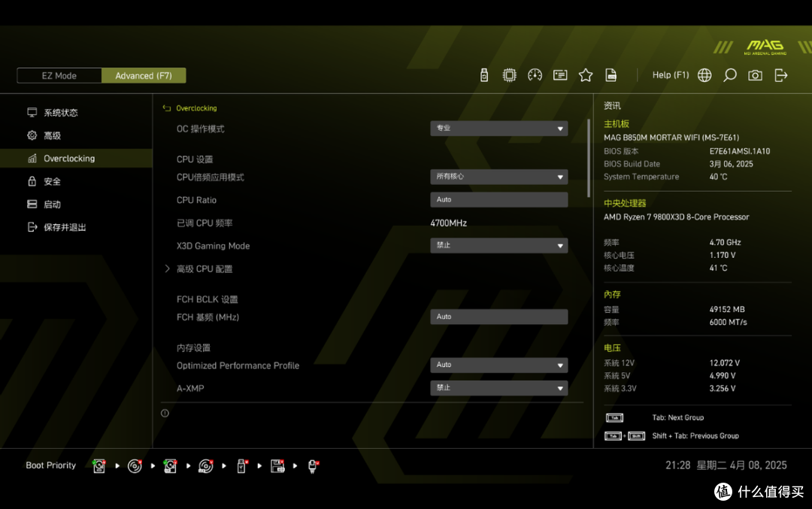Expand 高级 CPU 配置 submenu
This screenshot has height=509, width=812.
pyautogui.click(x=205, y=269)
